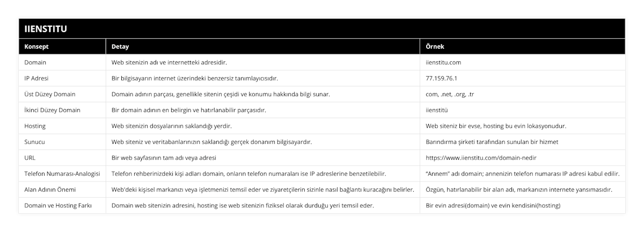Open the https://www.iienstitu.com/domain-nedir URL
This screenshot has width=644, height=232.
pyautogui.click(x=481, y=158)
